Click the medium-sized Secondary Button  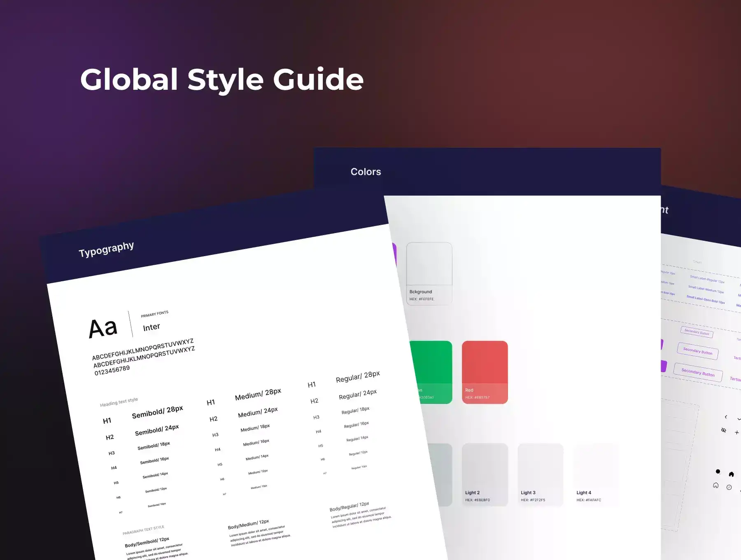click(x=697, y=351)
